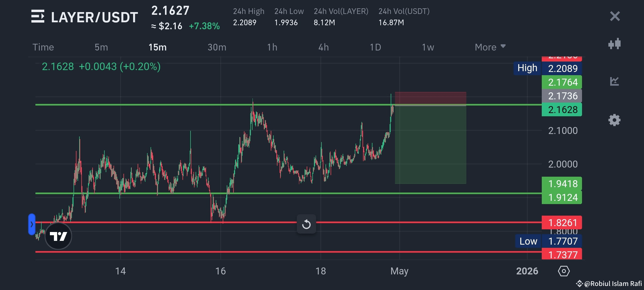
Task: Switch to the 5m interval
Action: coord(101,47)
